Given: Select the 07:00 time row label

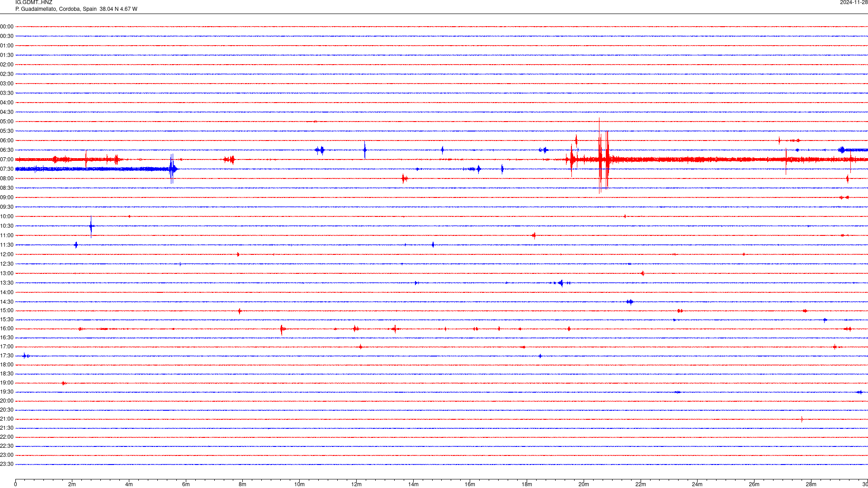Looking at the screenshot, I should pos(7,160).
